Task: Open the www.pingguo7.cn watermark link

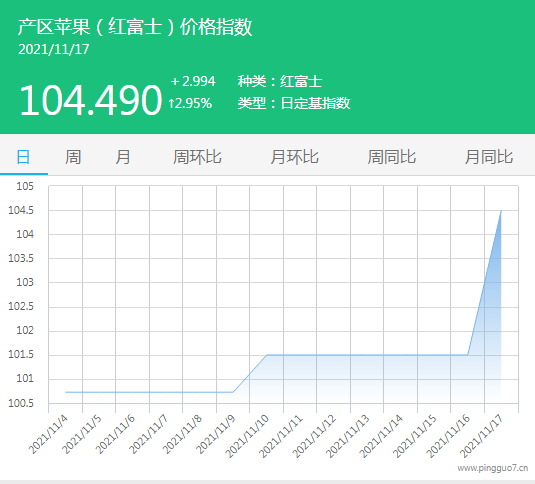Action: point(492,468)
